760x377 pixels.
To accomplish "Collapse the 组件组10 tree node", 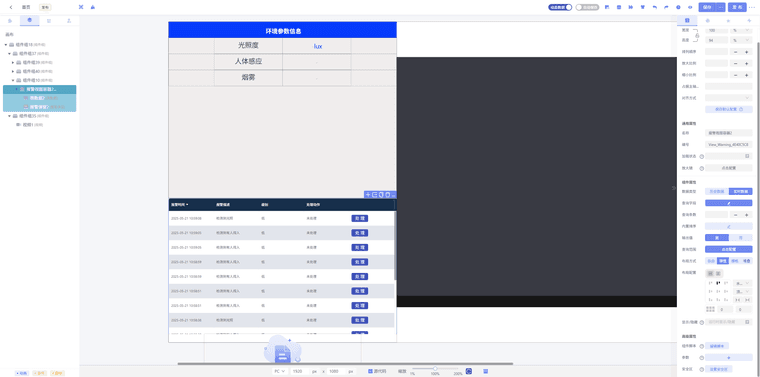I will coord(13,80).
